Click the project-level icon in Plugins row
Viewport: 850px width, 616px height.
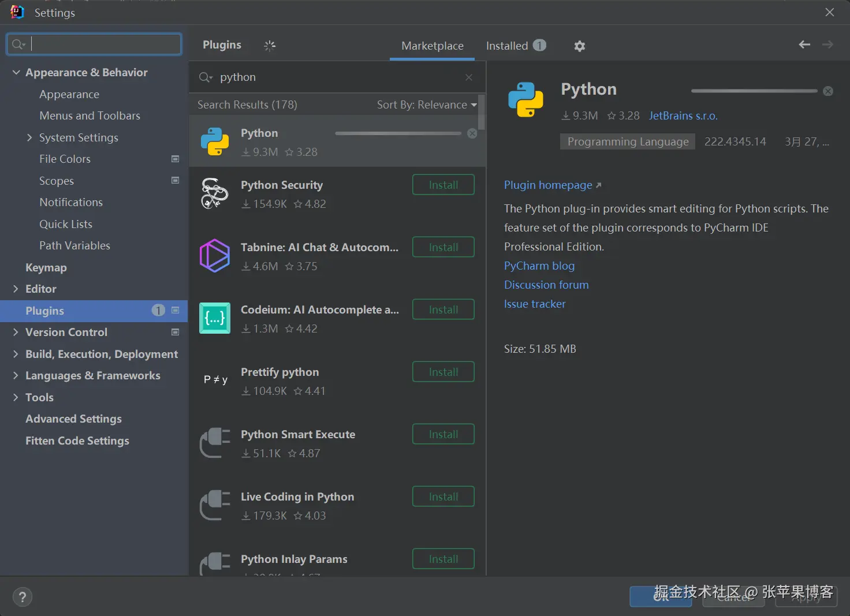[176, 311]
